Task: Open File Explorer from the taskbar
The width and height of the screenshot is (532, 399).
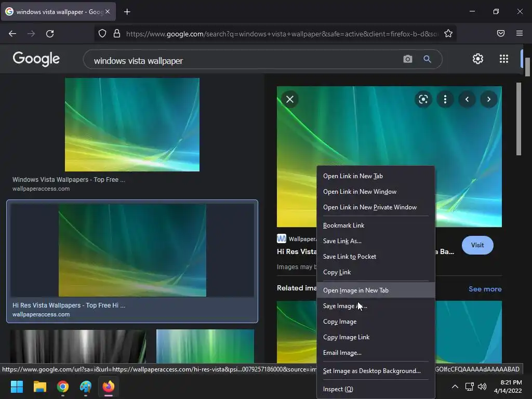Action: coord(39,387)
